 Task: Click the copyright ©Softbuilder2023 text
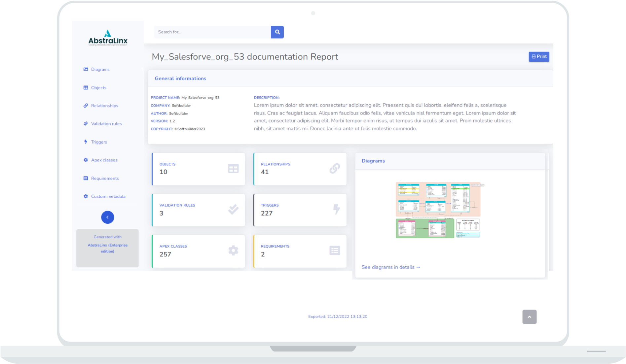tap(190, 129)
